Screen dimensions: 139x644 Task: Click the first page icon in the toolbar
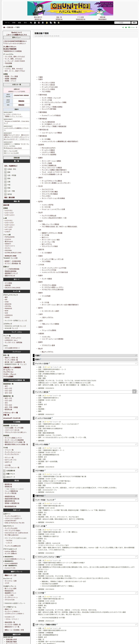(31, 23)
